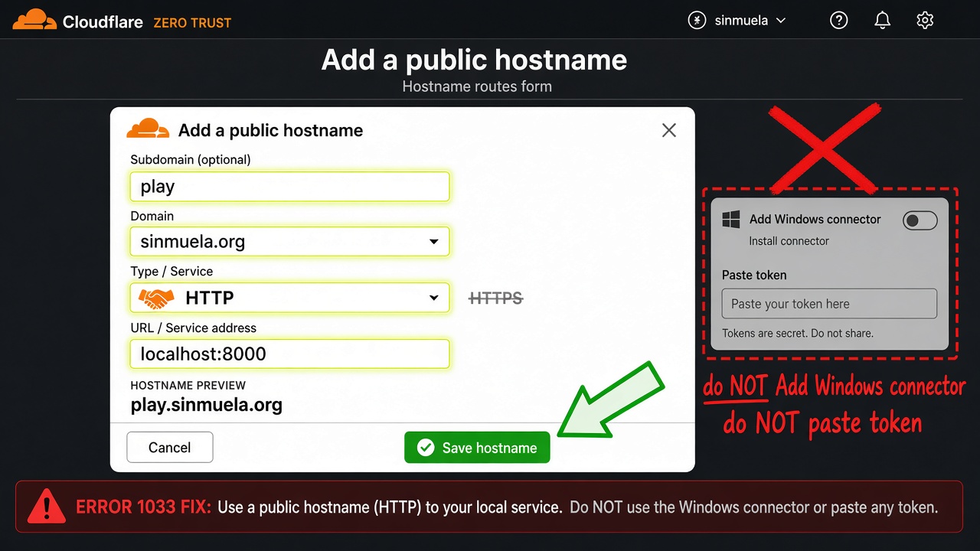
Task: Click the Tokens are secret note
Action: coord(798,334)
